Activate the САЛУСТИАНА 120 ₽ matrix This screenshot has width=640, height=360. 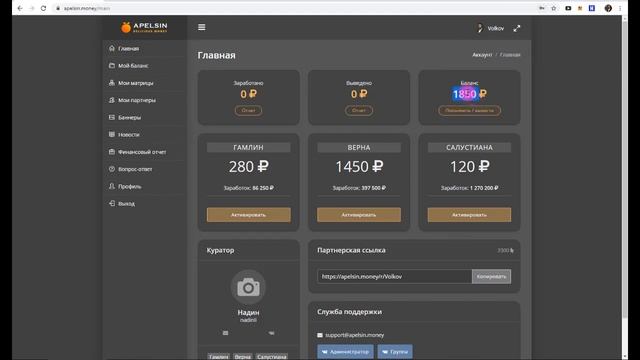469,215
